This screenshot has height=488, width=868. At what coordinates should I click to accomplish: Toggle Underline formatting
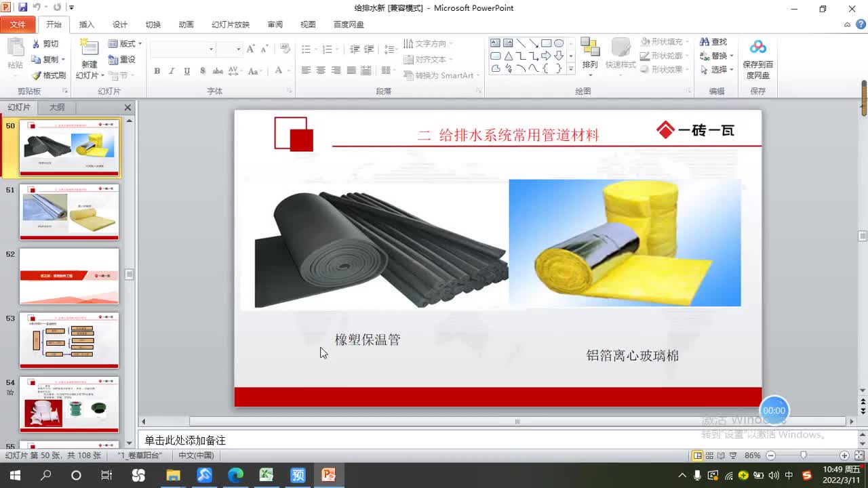(186, 70)
